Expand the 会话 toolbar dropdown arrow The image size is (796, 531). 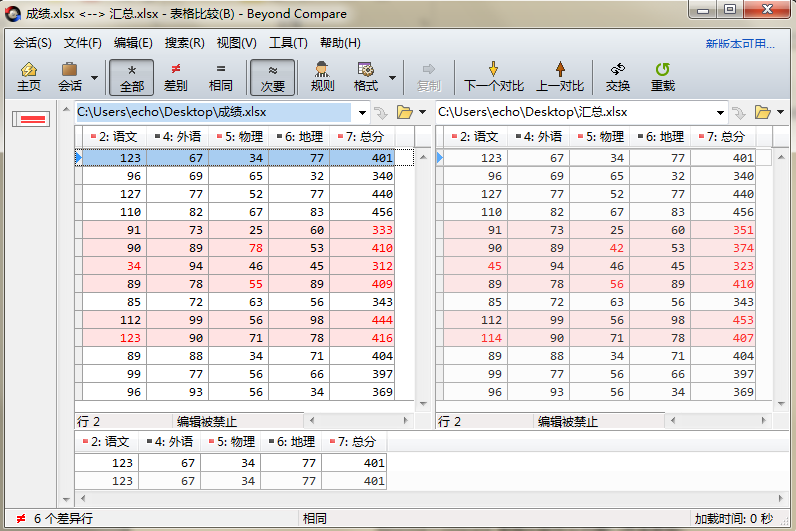(x=94, y=78)
